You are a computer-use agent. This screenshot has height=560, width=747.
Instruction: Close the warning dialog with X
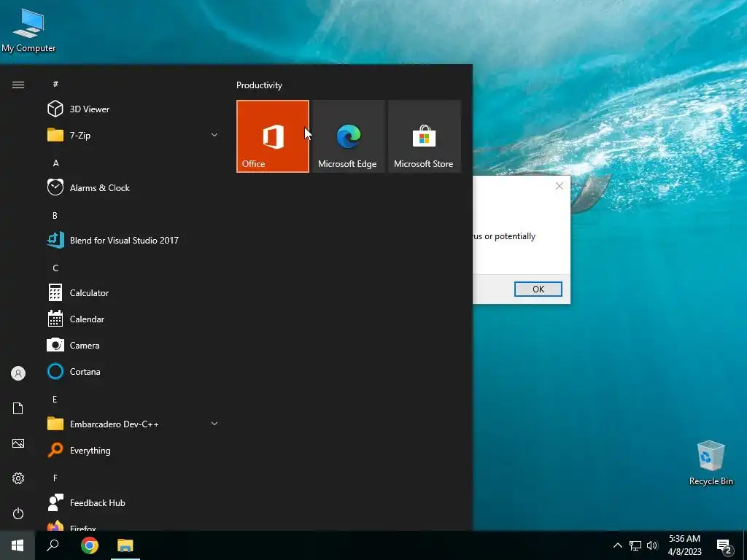560,186
